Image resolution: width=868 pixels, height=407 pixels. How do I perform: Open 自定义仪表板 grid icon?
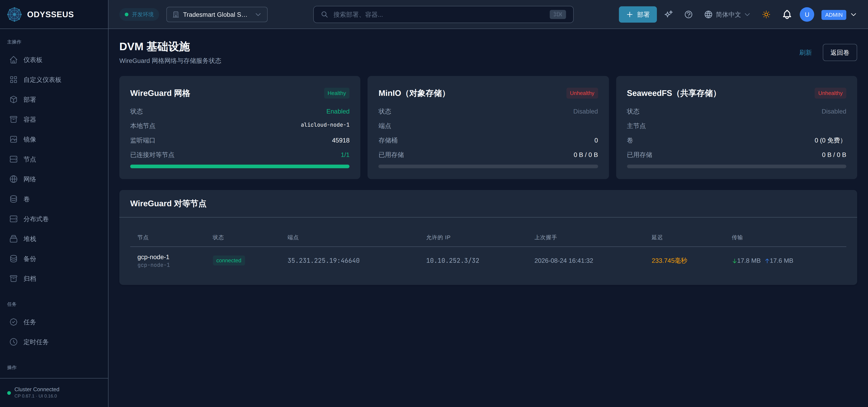pos(14,80)
